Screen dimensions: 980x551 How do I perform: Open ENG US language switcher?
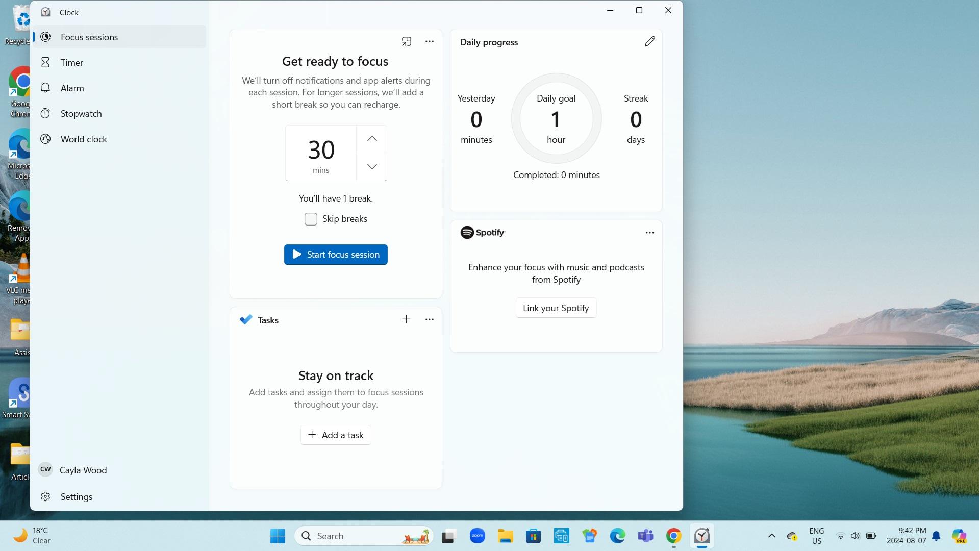816,536
